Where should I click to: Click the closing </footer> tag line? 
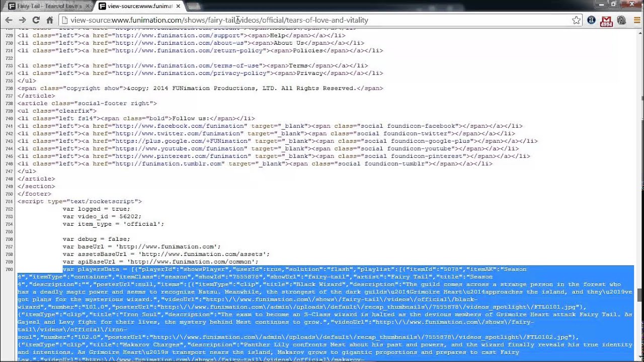point(34,194)
